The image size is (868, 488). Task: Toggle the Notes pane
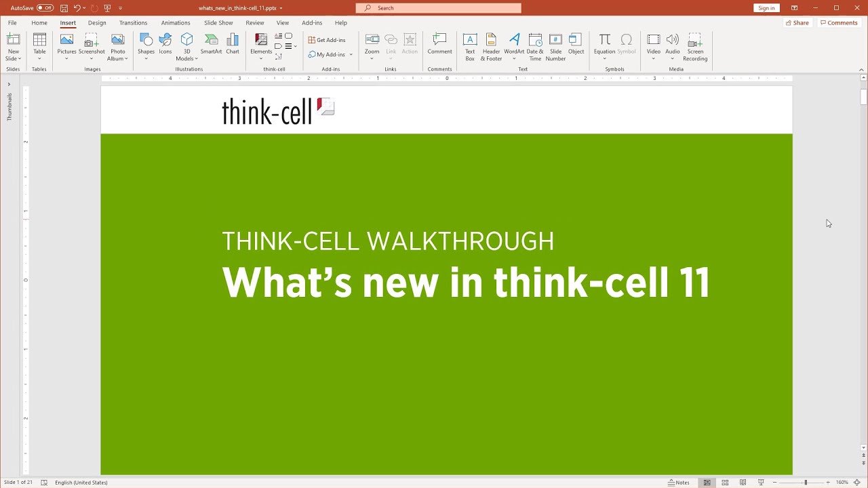coord(679,483)
